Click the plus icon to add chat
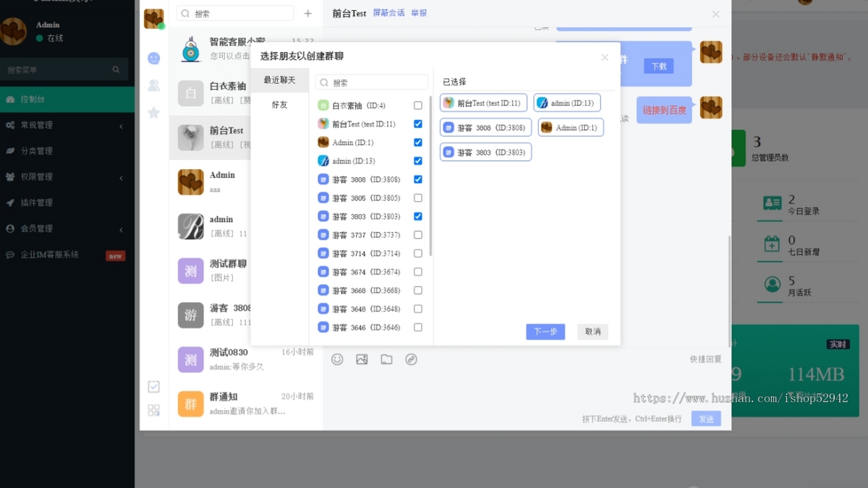Viewport: 868px width, 488px height. 307,13
